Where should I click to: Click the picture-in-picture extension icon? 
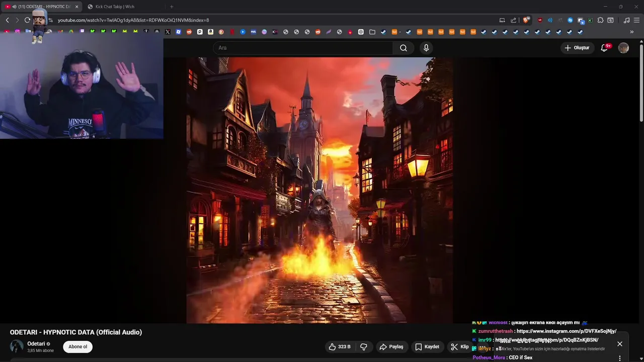pos(581,20)
